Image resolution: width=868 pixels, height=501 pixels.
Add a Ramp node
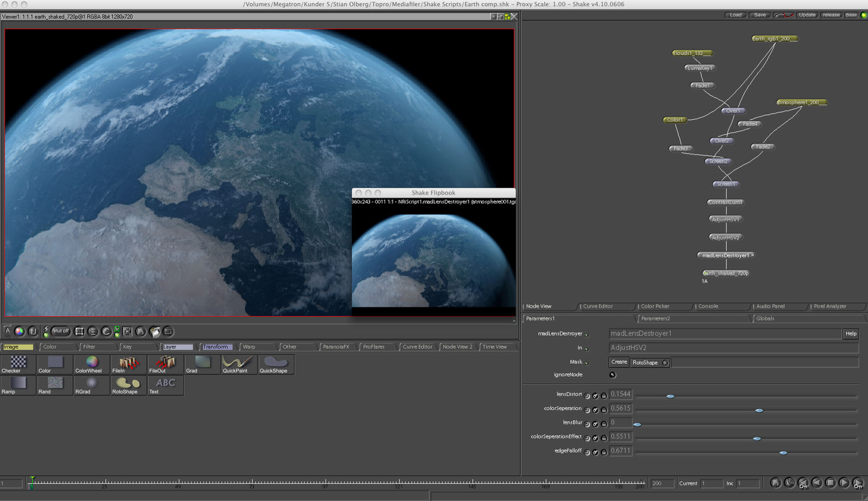(x=18, y=385)
